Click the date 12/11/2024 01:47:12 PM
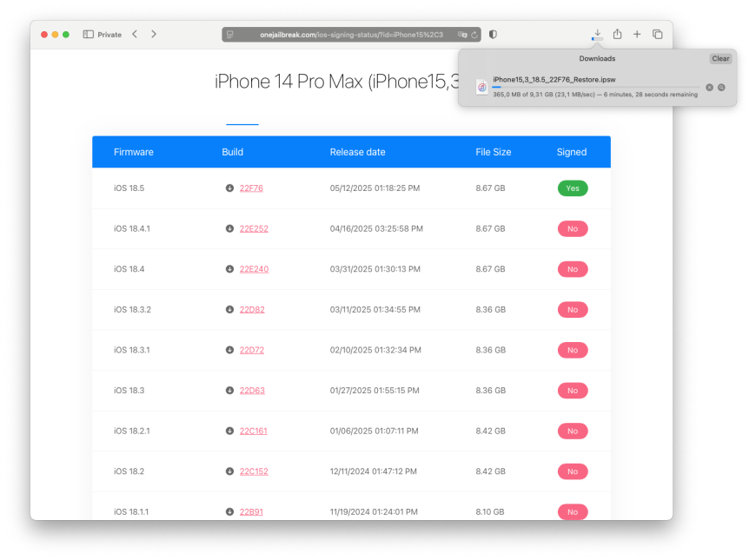756x560 pixels. pos(373,471)
